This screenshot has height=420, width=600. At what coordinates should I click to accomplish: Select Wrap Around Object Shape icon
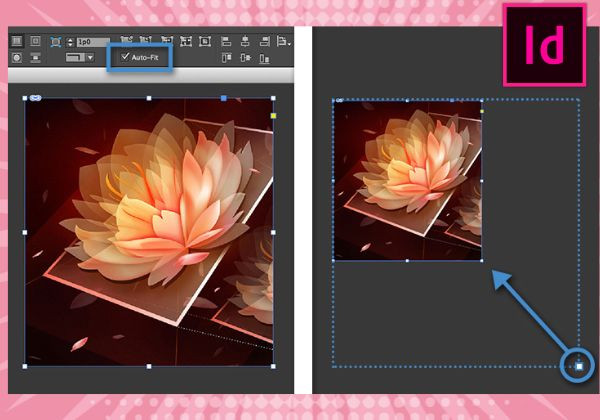point(17,58)
